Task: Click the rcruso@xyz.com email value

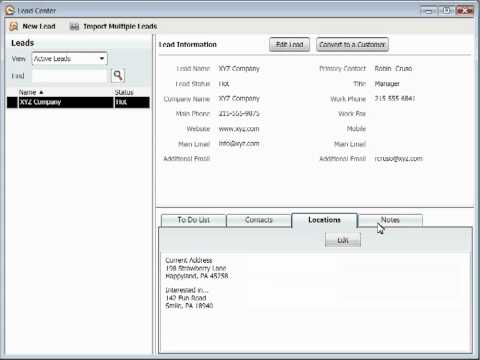Action: (398, 159)
